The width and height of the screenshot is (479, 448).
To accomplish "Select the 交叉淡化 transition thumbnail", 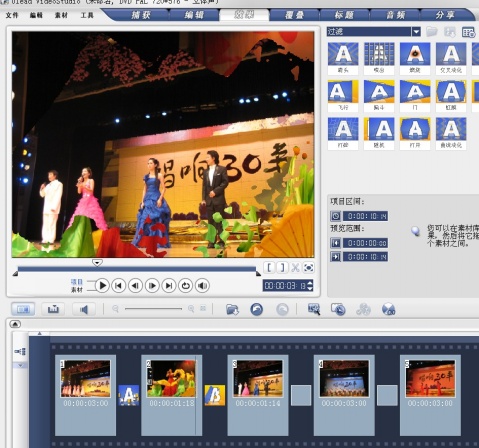I will point(451,58).
